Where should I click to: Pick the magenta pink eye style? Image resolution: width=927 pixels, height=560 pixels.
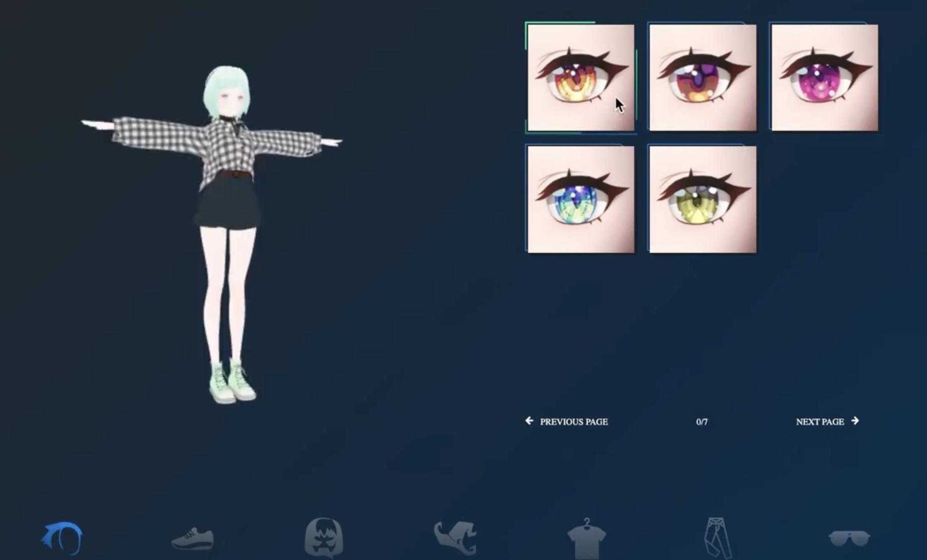click(x=825, y=78)
